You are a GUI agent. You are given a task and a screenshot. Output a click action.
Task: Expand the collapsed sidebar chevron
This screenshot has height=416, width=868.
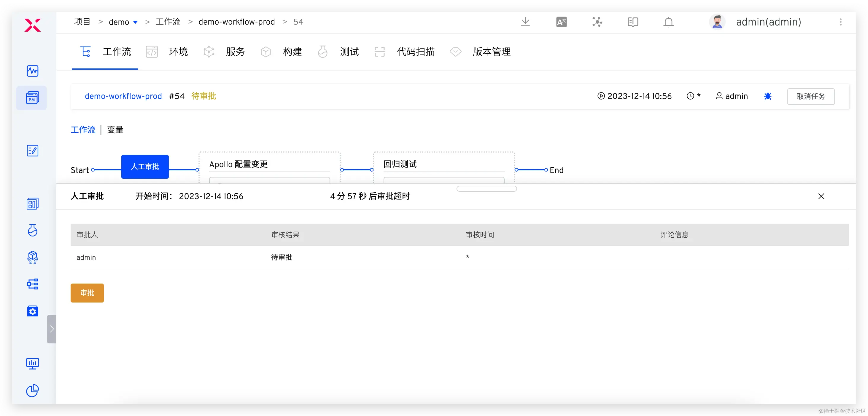coord(52,329)
